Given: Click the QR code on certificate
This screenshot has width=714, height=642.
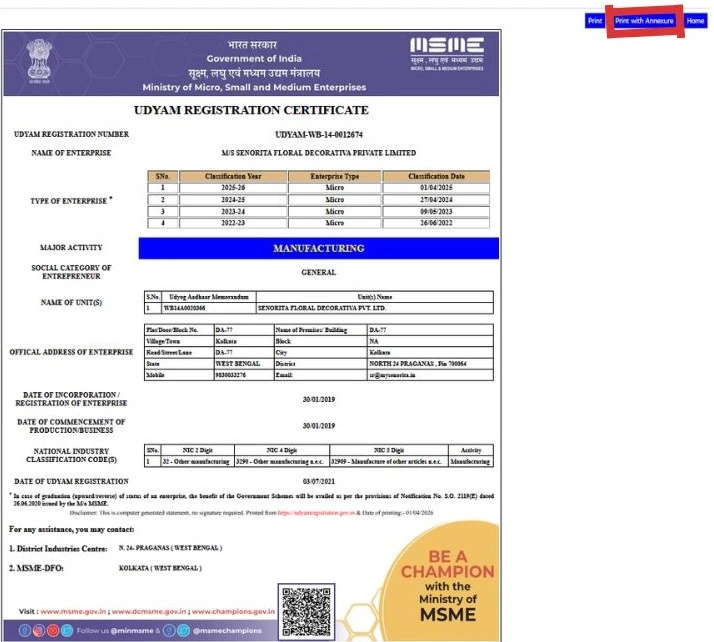Looking at the screenshot, I should click(x=306, y=611).
